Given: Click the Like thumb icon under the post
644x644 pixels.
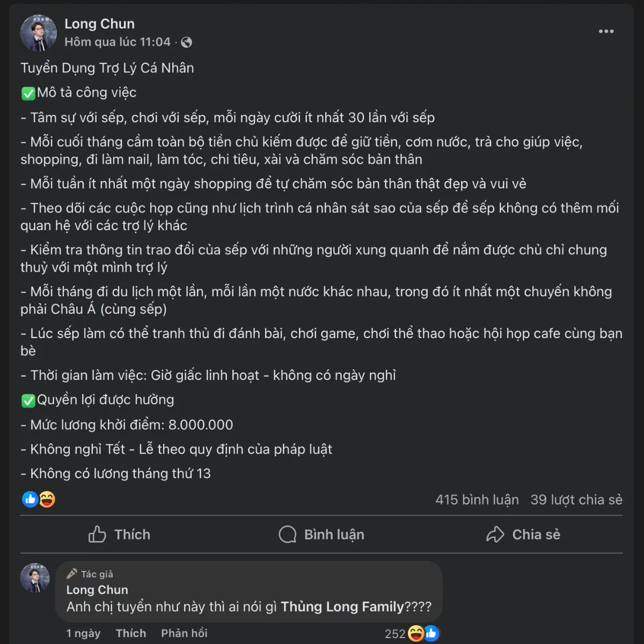Looking at the screenshot, I should [x=98, y=534].
